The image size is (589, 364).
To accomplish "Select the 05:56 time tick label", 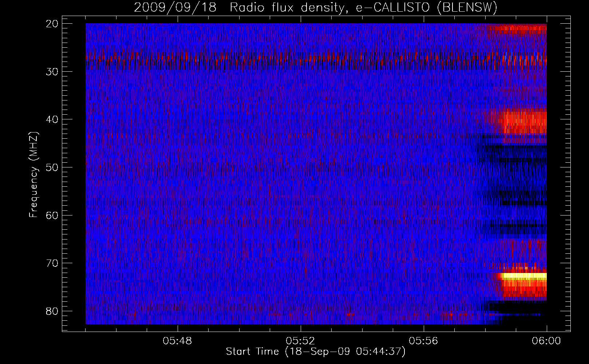I will (423, 341).
